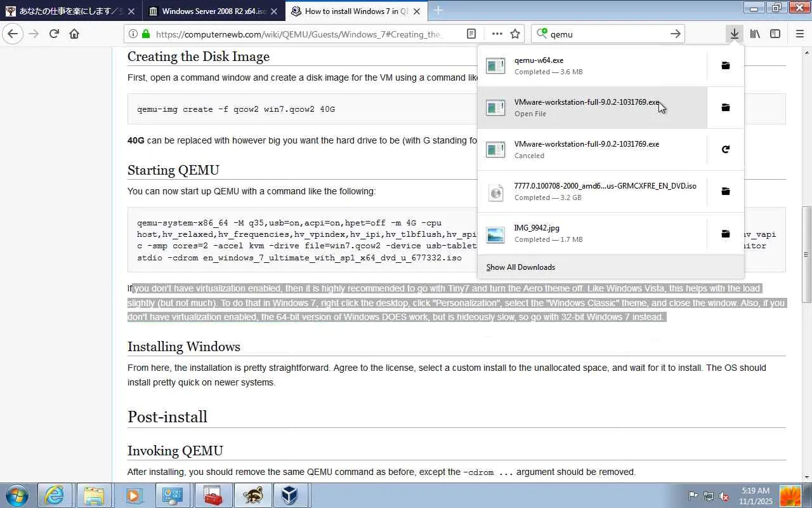The height and width of the screenshot is (508, 812).
Task: Open the completed VMware-workstation download file
Action: coord(592,107)
